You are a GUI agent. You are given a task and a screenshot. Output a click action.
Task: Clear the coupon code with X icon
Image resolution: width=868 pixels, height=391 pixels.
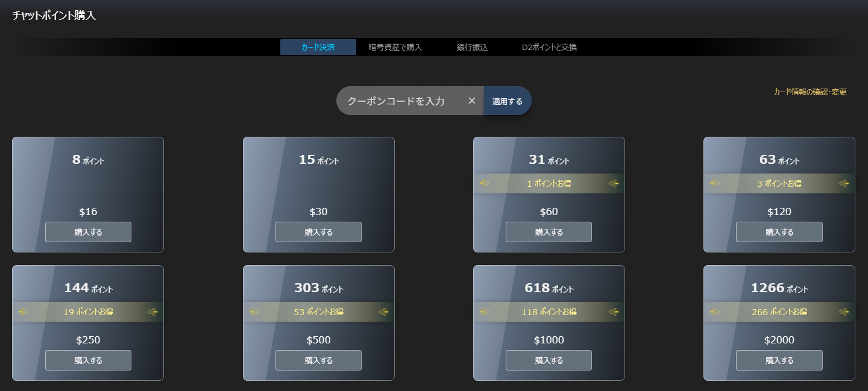pos(472,101)
